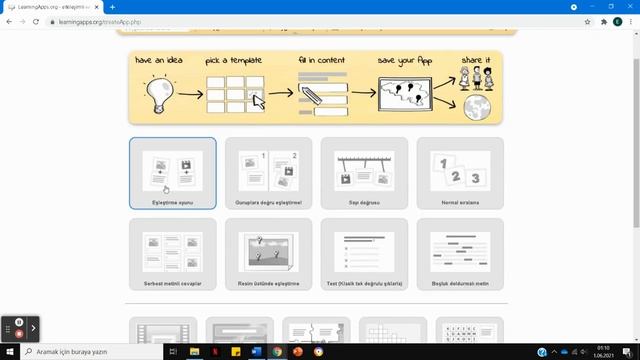Open the taskbar clock and date
Screen dimensions: 640x360
click(x=603, y=352)
